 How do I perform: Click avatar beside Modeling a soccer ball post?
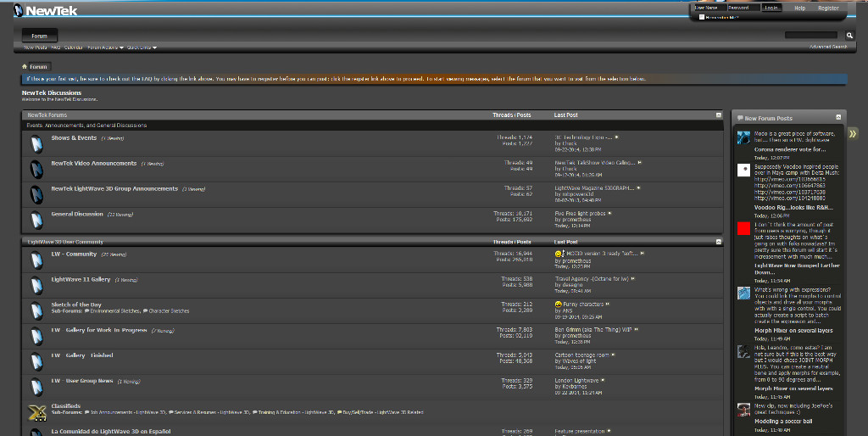(x=743, y=410)
